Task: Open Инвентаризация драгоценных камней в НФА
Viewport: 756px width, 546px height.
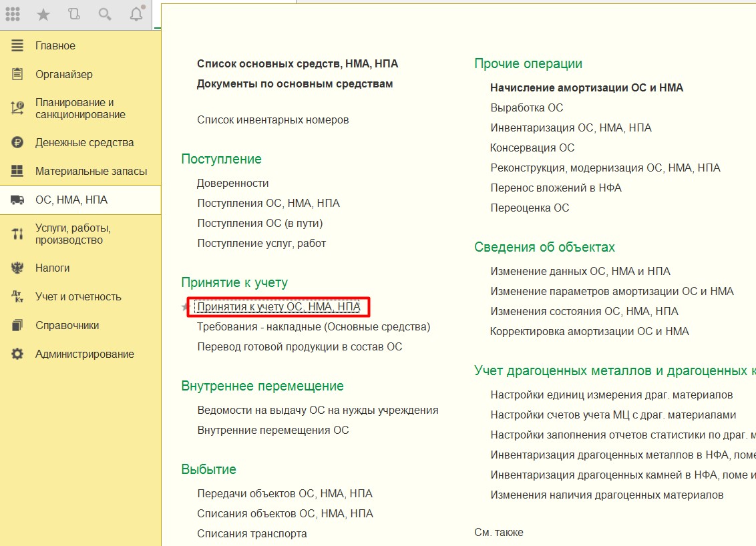Action: [x=623, y=475]
